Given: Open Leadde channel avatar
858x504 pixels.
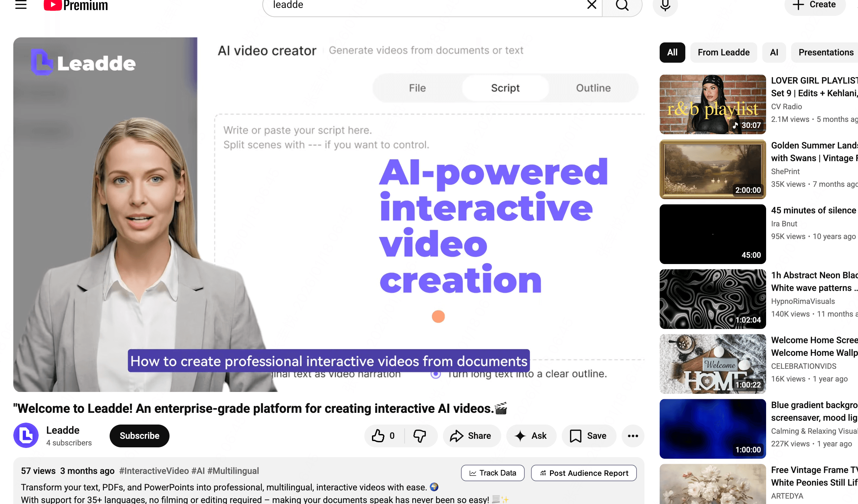Looking at the screenshot, I should point(26,435).
